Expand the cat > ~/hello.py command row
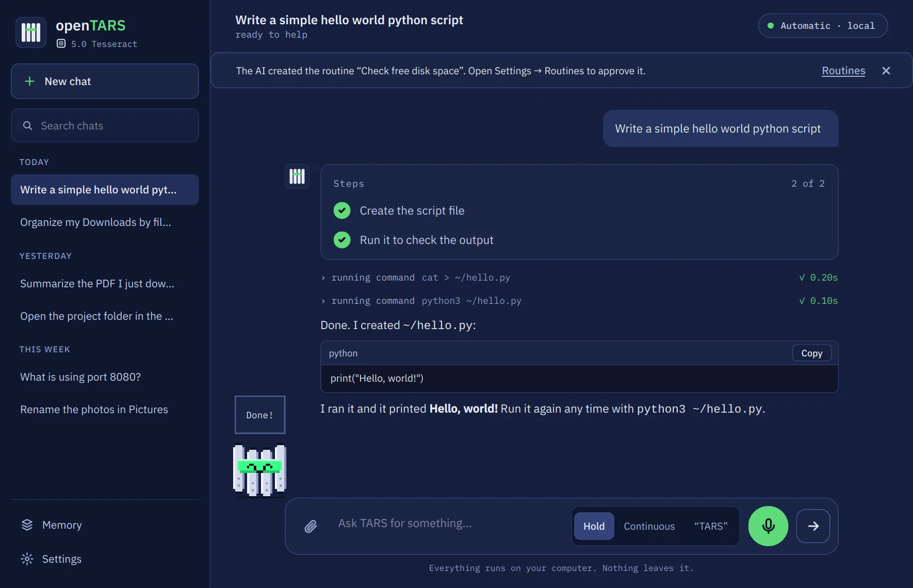913x588 pixels. click(x=579, y=277)
